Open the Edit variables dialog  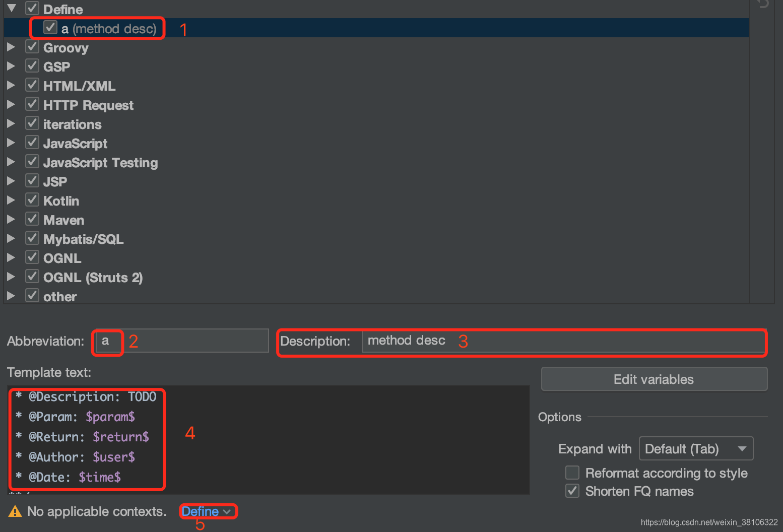(654, 379)
